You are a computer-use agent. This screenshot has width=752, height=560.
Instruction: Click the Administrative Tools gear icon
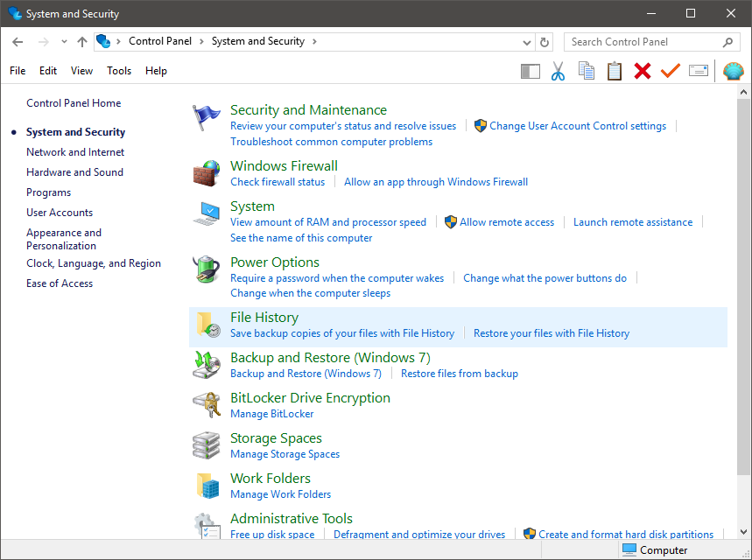click(x=207, y=526)
